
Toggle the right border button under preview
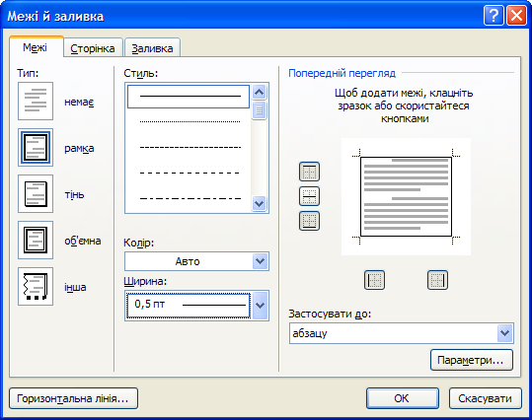pyautogui.click(x=437, y=280)
